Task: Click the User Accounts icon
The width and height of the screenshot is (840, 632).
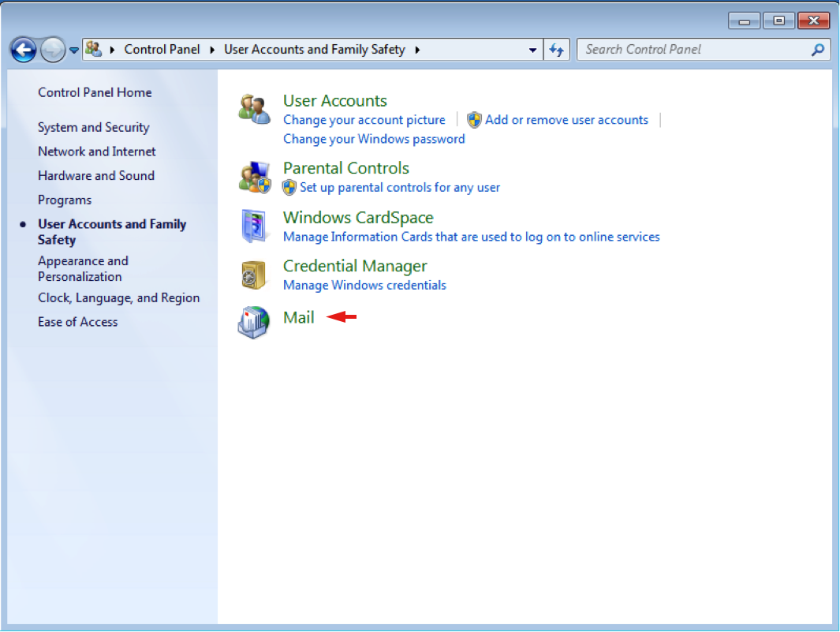Action: (x=255, y=109)
